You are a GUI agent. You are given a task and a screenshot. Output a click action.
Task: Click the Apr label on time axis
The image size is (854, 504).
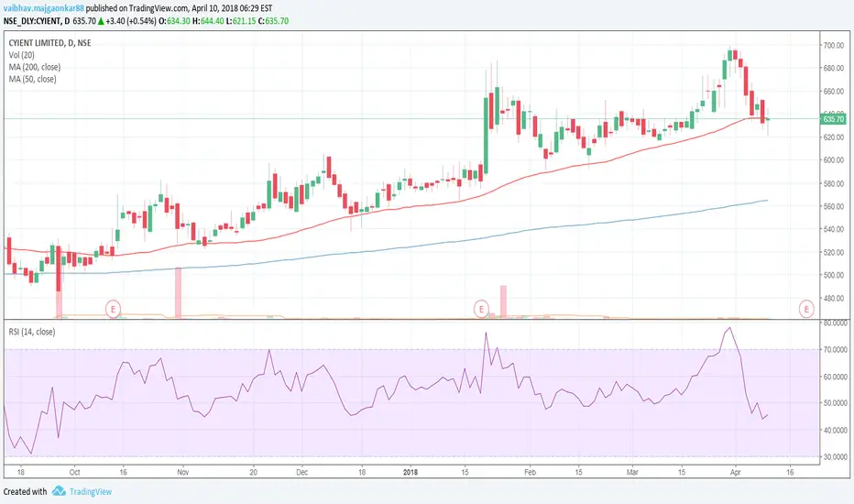coord(735,472)
